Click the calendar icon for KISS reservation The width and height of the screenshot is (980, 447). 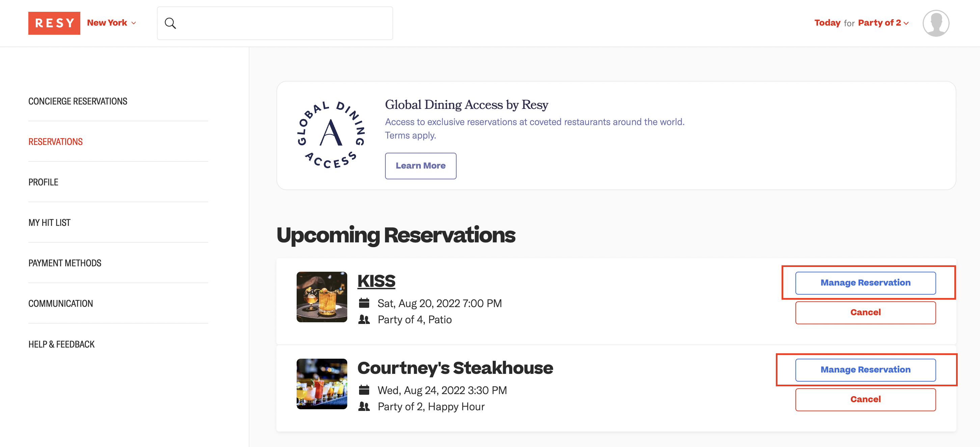pyautogui.click(x=364, y=303)
